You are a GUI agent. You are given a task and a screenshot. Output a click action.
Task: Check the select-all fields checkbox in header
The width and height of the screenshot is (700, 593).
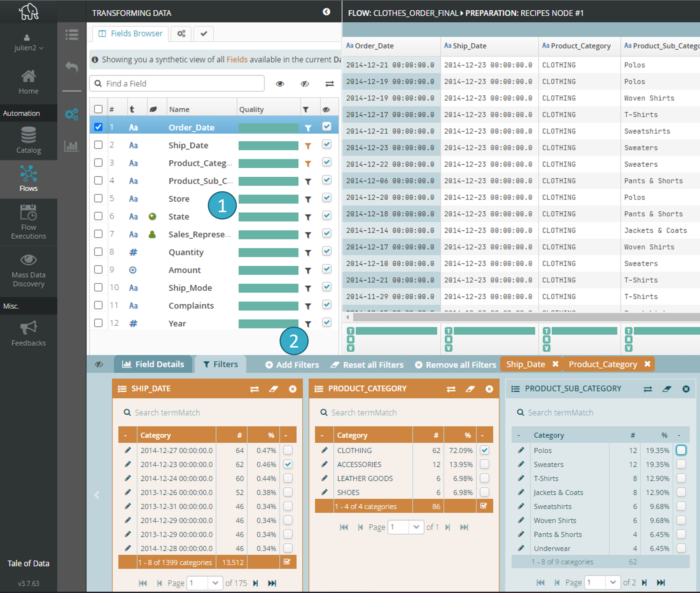tap(98, 109)
